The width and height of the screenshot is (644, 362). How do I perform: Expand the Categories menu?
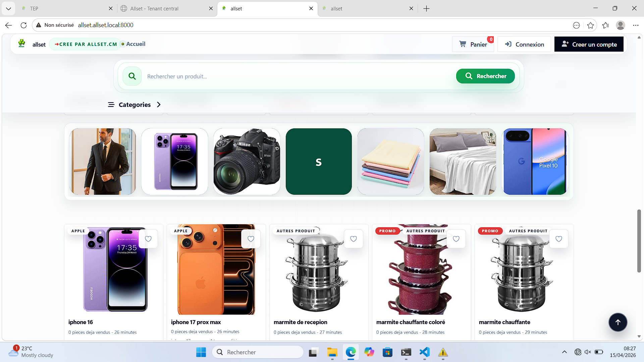[x=135, y=105]
